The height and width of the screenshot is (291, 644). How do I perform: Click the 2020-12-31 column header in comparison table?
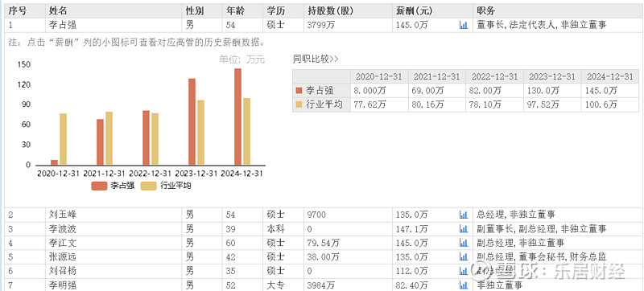coord(379,76)
